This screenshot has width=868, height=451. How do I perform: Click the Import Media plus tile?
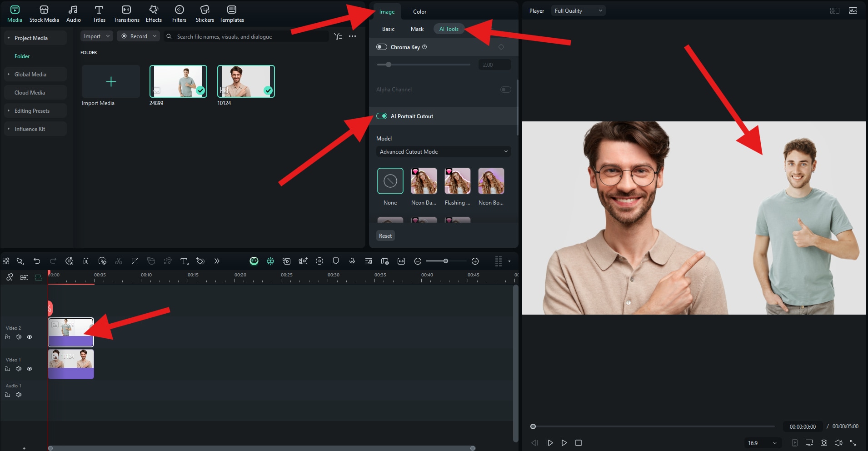coord(111,81)
